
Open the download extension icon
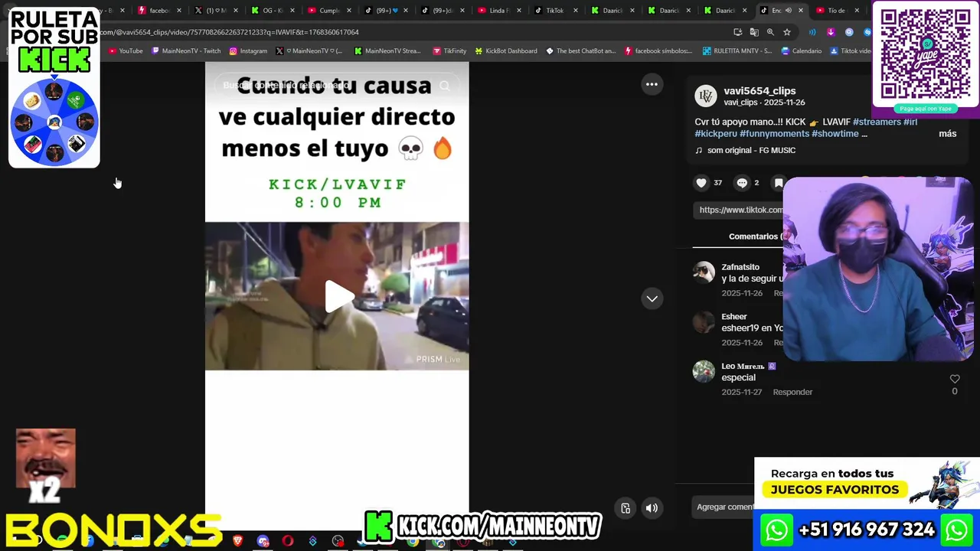[831, 32]
